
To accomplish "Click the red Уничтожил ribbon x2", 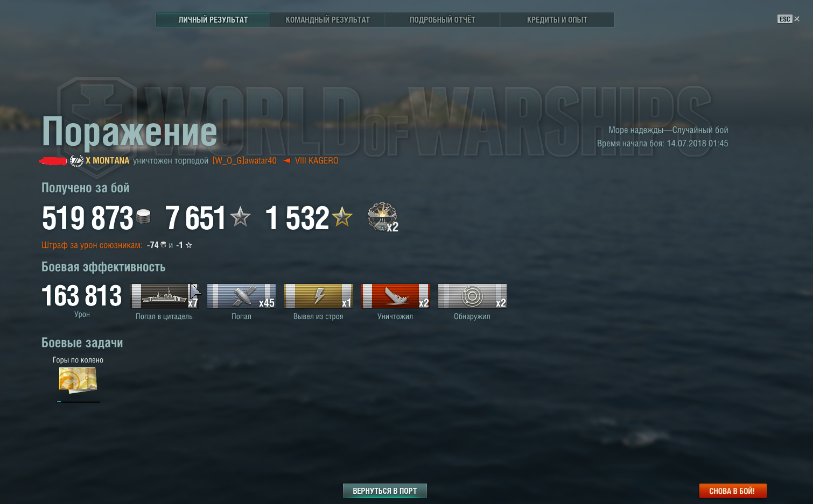I will pos(395,296).
